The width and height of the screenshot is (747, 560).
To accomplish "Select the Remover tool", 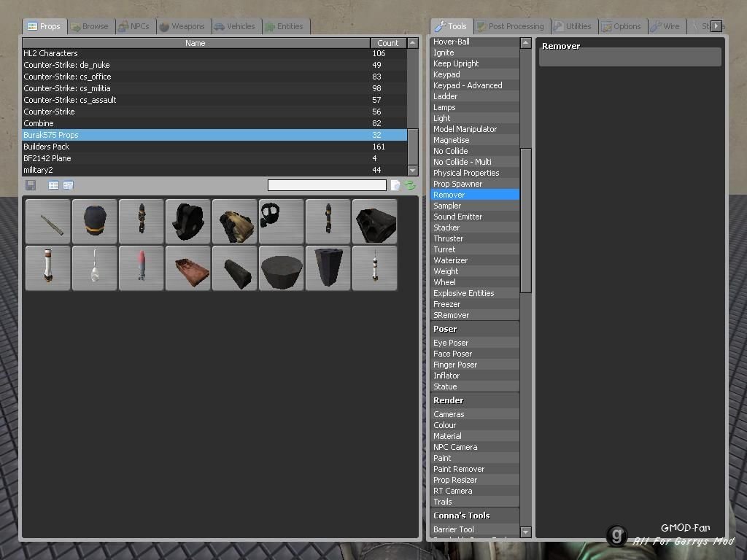I will (x=475, y=195).
